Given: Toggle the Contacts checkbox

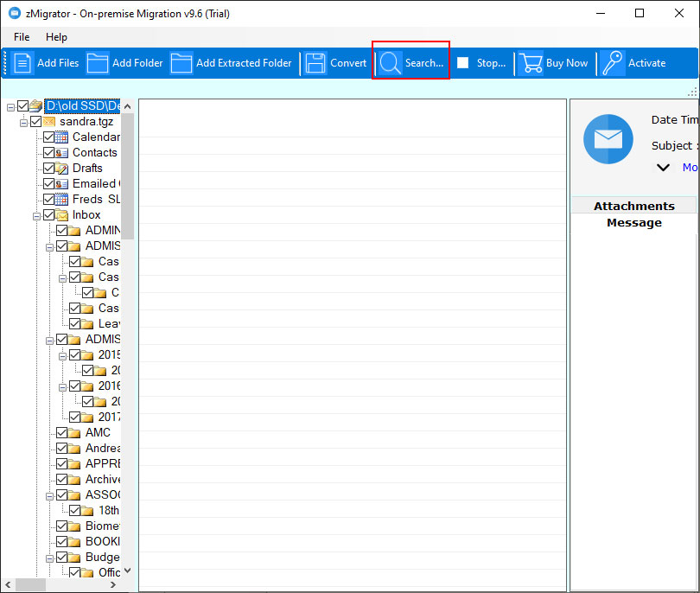Looking at the screenshot, I should (48, 153).
